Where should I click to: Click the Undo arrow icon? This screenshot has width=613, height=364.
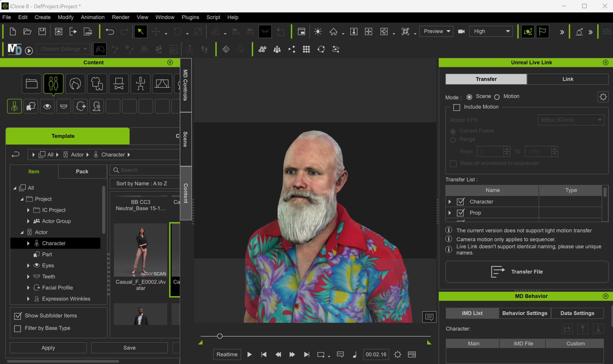click(x=110, y=32)
